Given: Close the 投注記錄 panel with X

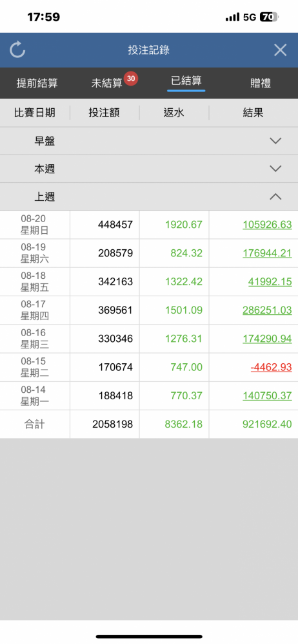Looking at the screenshot, I should coord(281,50).
